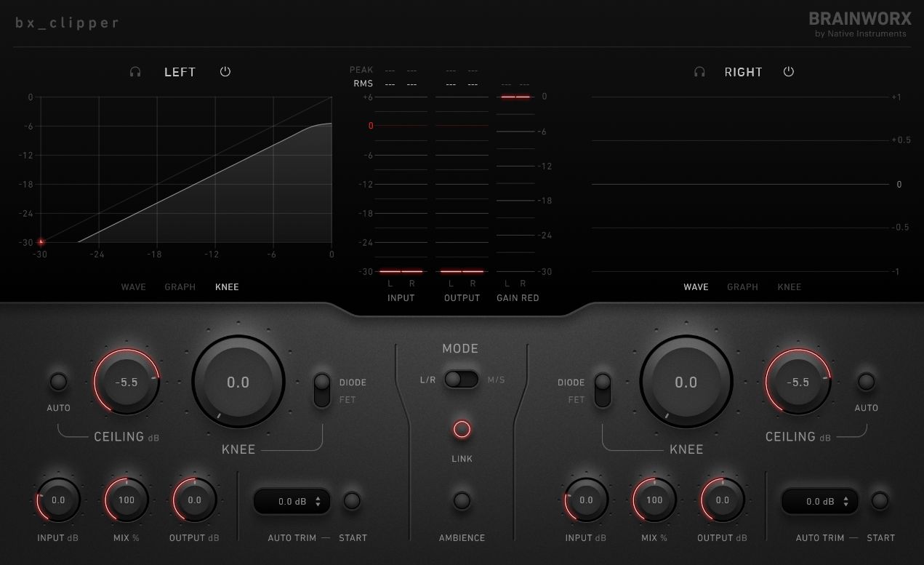Flip the left DIODE/FET switch
Image resolution: width=924 pixels, height=565 pixels.
pos(322,390)
